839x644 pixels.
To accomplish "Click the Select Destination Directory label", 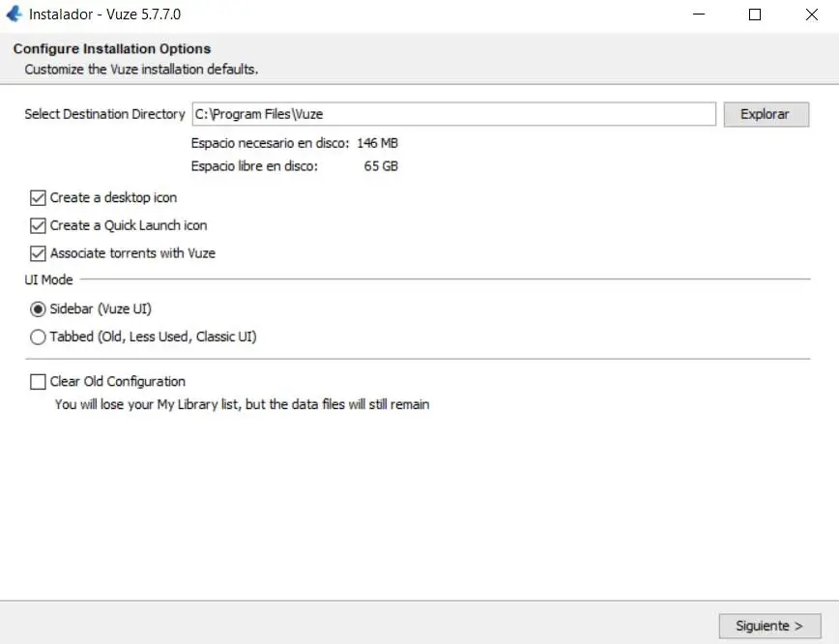I will 104,114.
